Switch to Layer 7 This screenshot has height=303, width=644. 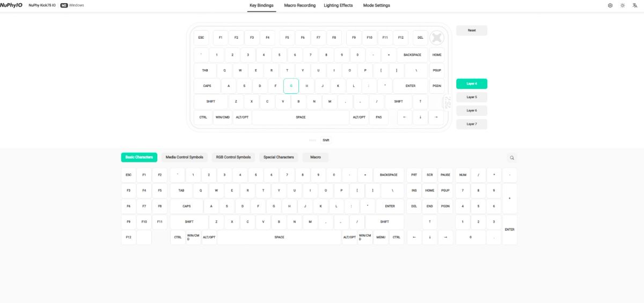[472, 124]
